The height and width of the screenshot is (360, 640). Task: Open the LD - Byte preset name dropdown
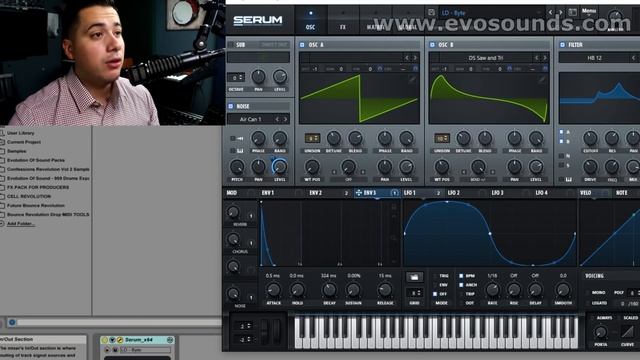point(492,13)
